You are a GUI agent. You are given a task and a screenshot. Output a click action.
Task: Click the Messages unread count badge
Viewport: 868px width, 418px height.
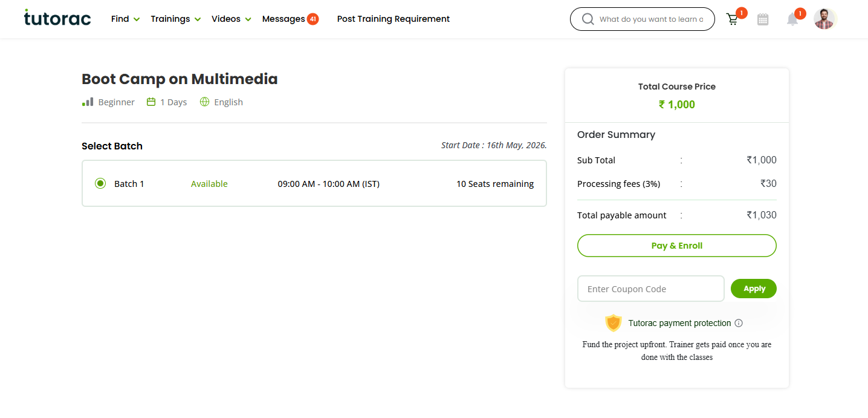pos(313,19)
